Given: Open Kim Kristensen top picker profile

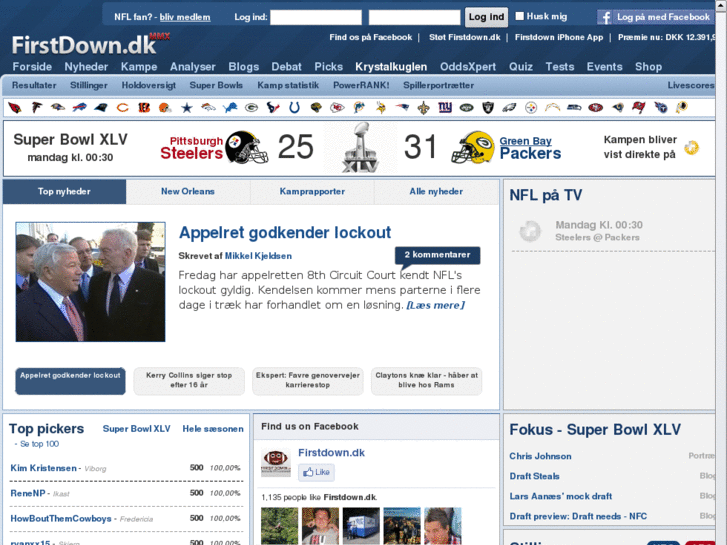Looking at the screenshot, I should tap(44, 468).
